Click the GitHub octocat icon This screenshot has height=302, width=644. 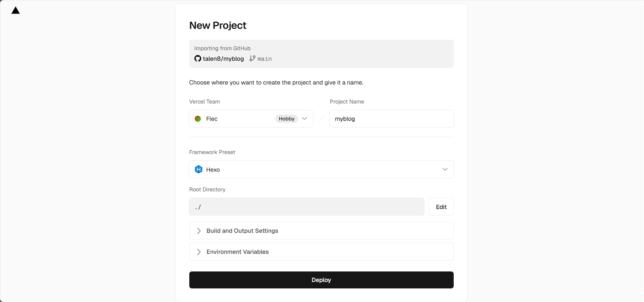197,59
